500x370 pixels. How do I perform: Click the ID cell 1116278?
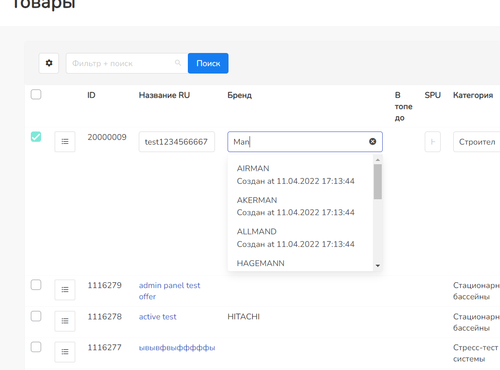[x=105, y=317]
